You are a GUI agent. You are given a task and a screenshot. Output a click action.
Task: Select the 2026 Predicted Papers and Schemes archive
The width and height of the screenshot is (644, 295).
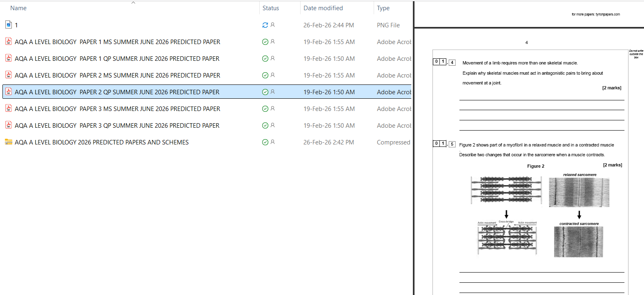102,142
